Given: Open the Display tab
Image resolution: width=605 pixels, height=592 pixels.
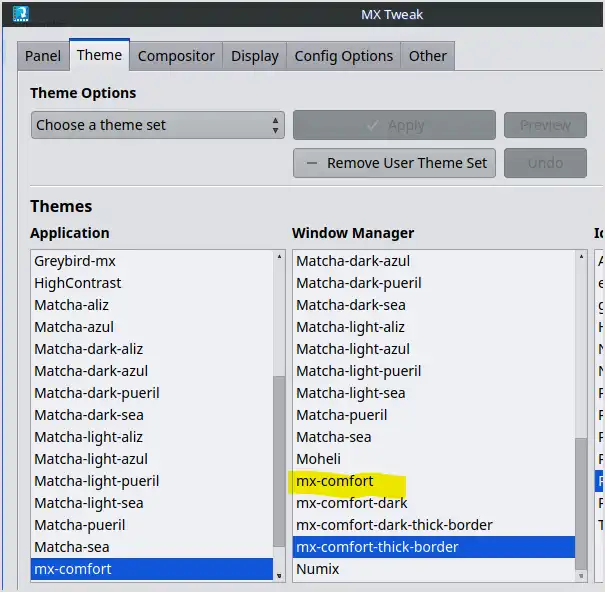Looking at the screenshot, I should click(255, 56).
